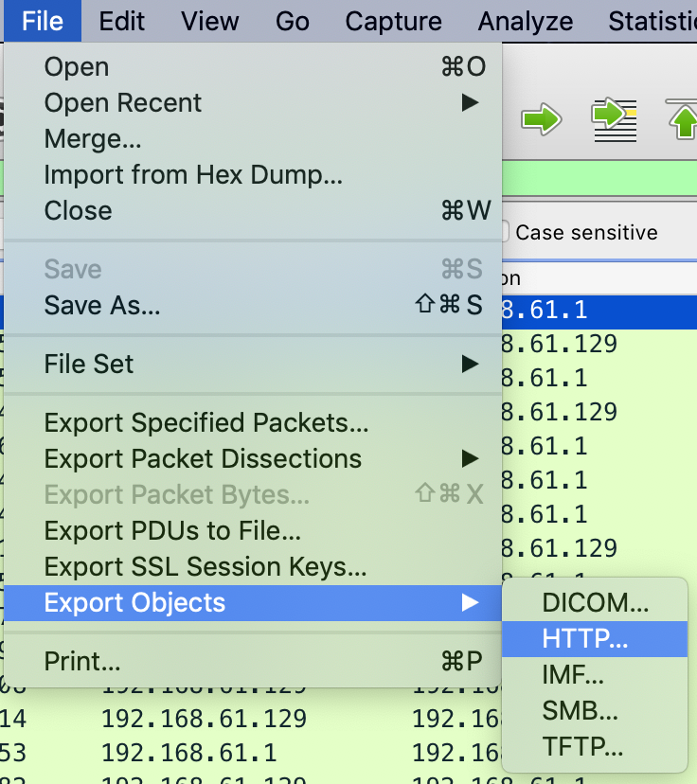Image resolution: width=697 pixels, height=784 pixels.
Task: Choose HTTP... from the Export Objects submenu
Action: tap(585, 639)
